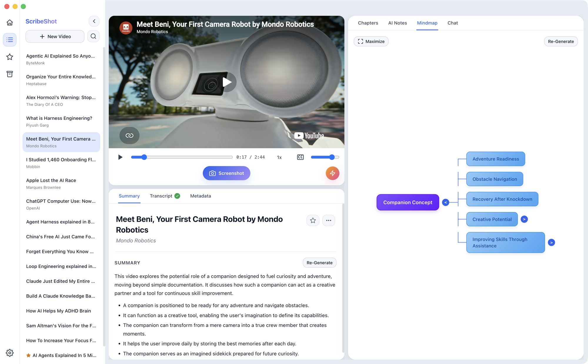Open 'Apple Lost the AI Race' video
This screenshot has height=364, width=588.
point(61,183)
